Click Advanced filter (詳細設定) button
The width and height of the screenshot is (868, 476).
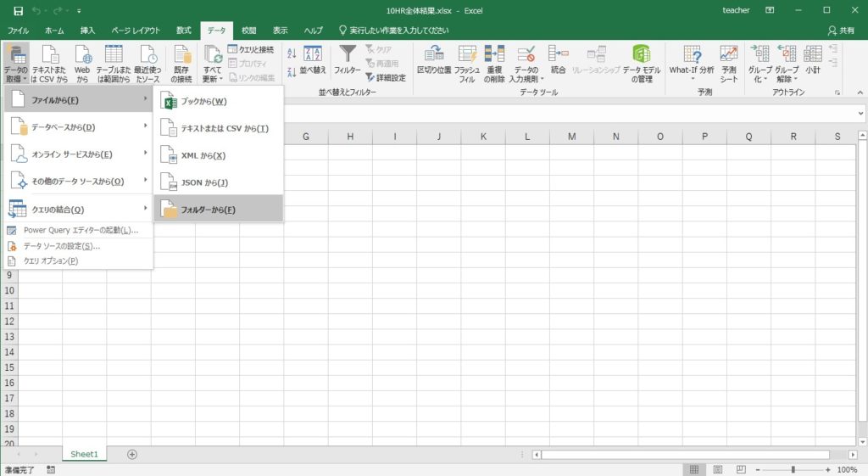point(386,77)
